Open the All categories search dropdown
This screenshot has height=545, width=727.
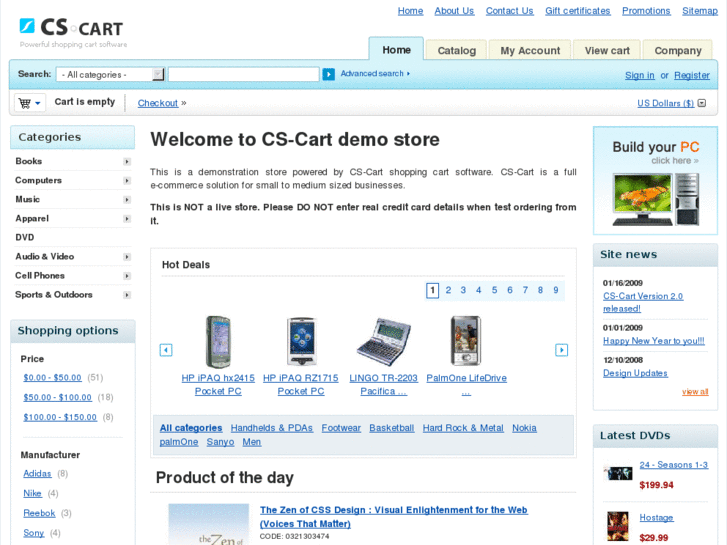110,74
